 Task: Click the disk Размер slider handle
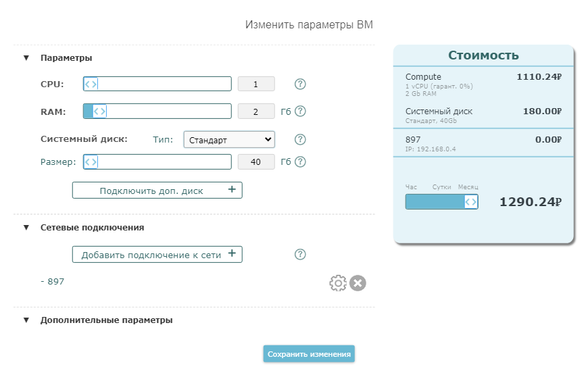pos(91,162)
